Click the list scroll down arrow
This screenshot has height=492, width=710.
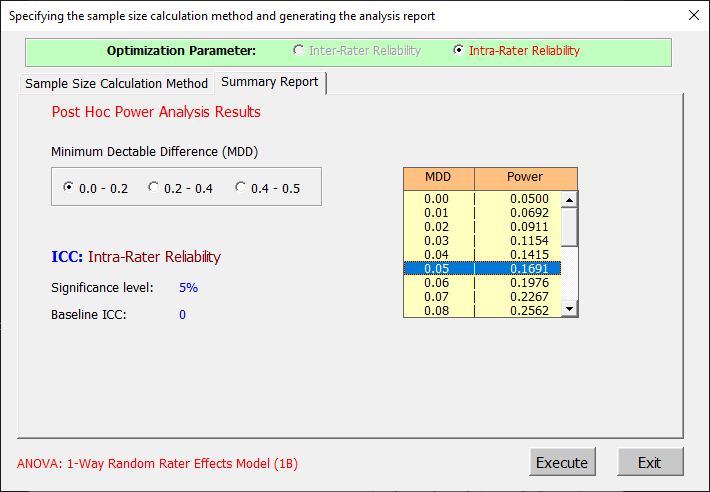(x=569, y=309)
